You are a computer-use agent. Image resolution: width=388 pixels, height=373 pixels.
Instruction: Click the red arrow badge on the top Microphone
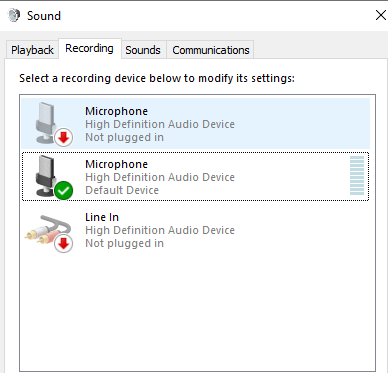tap(63, 138)
